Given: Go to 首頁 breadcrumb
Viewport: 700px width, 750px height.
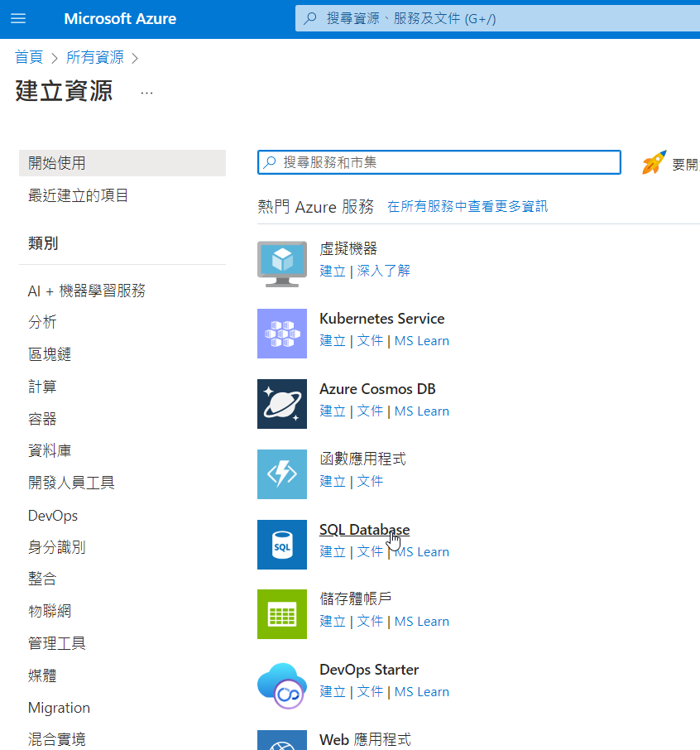Looking at the screenshot, I should pos(29,57).
